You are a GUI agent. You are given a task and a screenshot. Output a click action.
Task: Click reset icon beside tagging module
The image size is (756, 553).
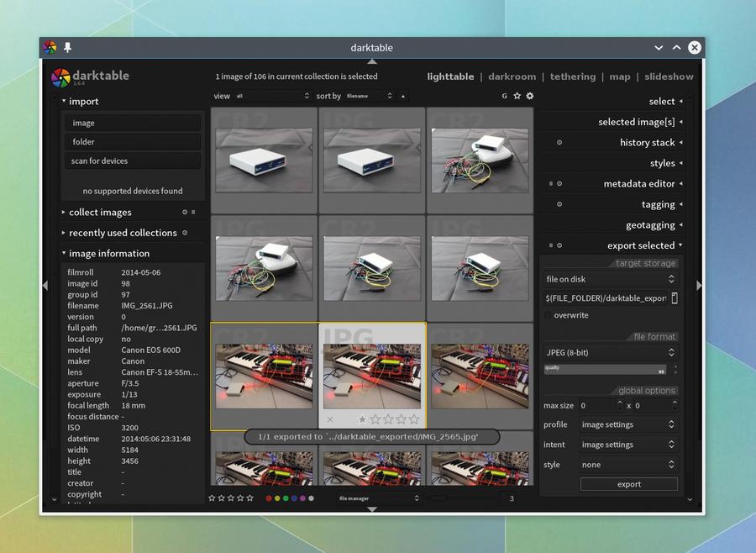(559, 204)
